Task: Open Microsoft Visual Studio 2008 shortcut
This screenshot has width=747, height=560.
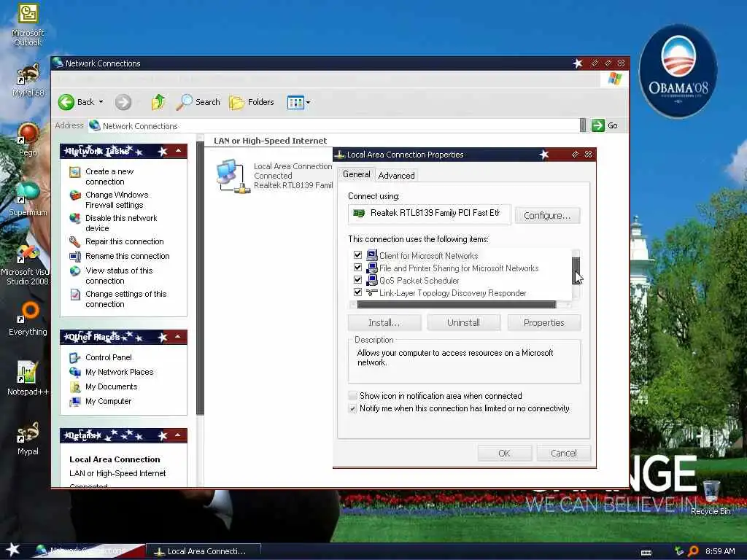Action: point(27,265)
